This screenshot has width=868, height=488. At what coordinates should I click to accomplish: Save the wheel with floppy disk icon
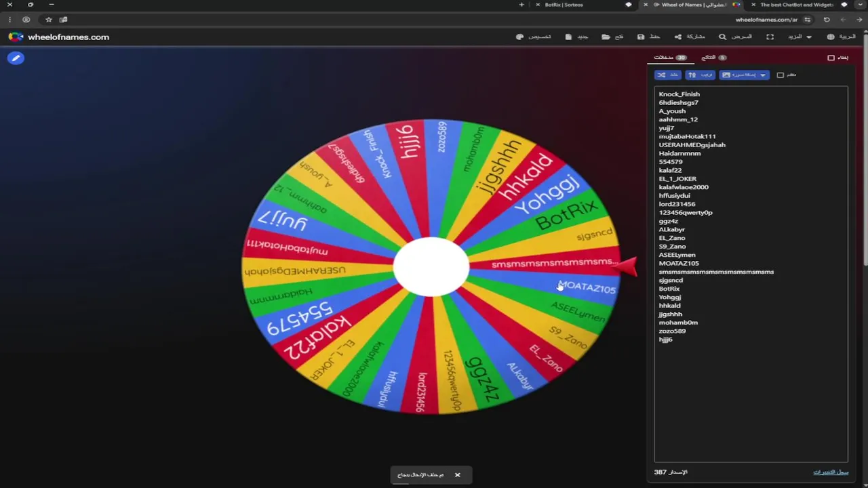point(641,37)
